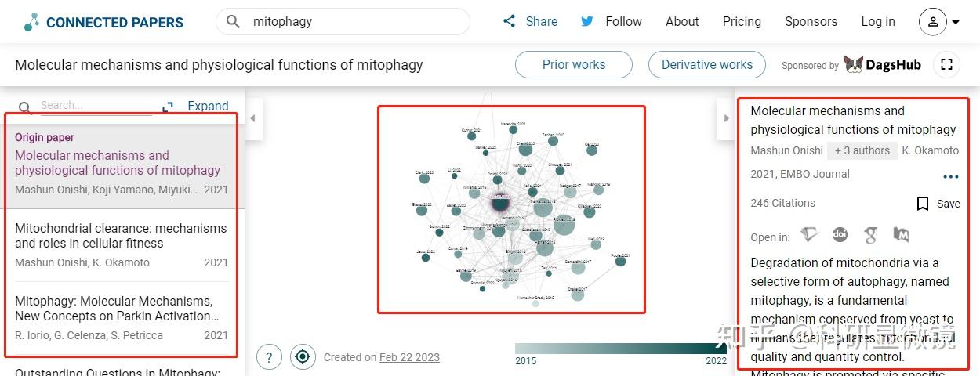Click the recenter graph target icon
980x376 pixels.
pyautogui.click(x=303, y=357)
